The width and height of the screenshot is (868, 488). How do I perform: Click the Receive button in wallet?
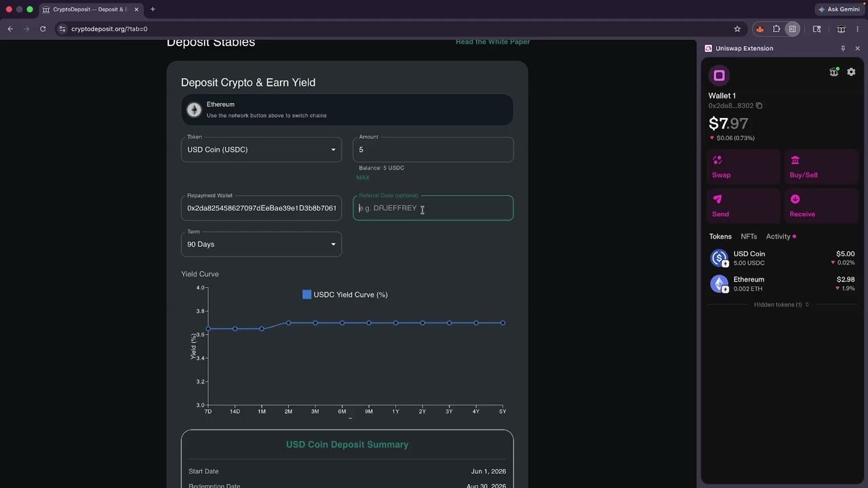822,206
